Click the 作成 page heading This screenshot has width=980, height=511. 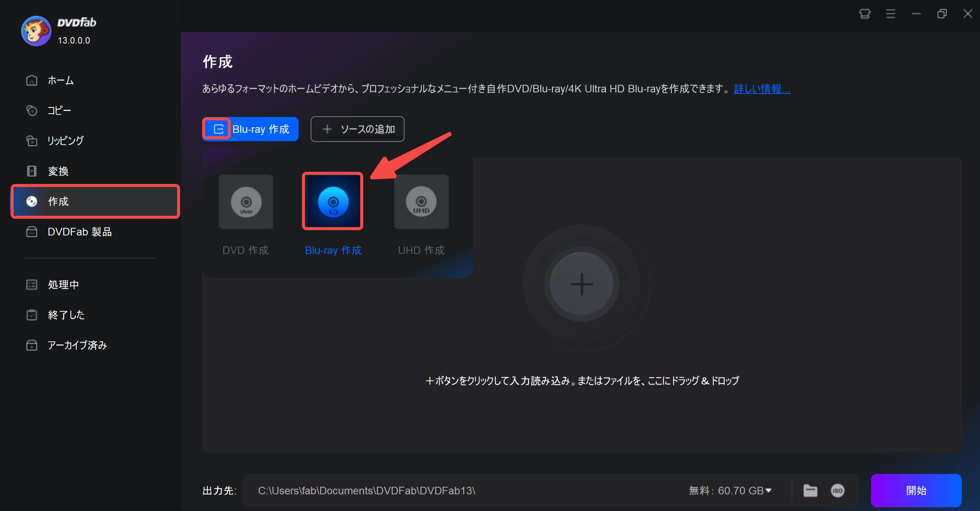point(217,62)
